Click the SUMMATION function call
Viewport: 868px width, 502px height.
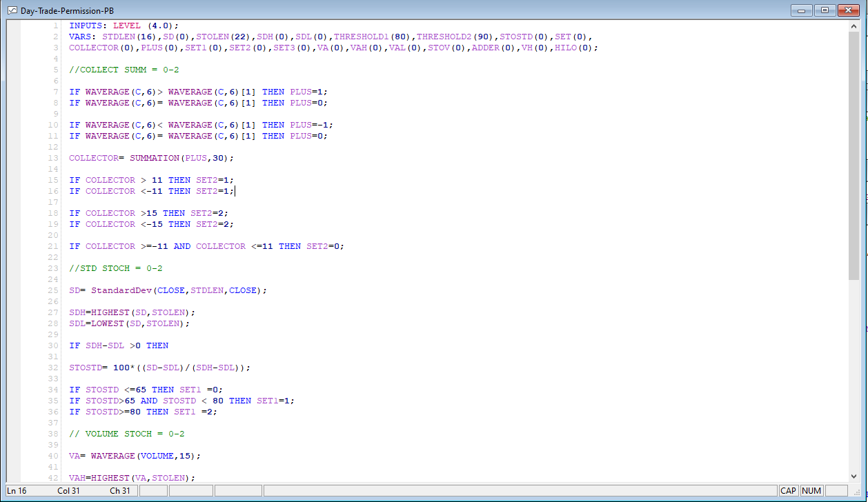153,157
